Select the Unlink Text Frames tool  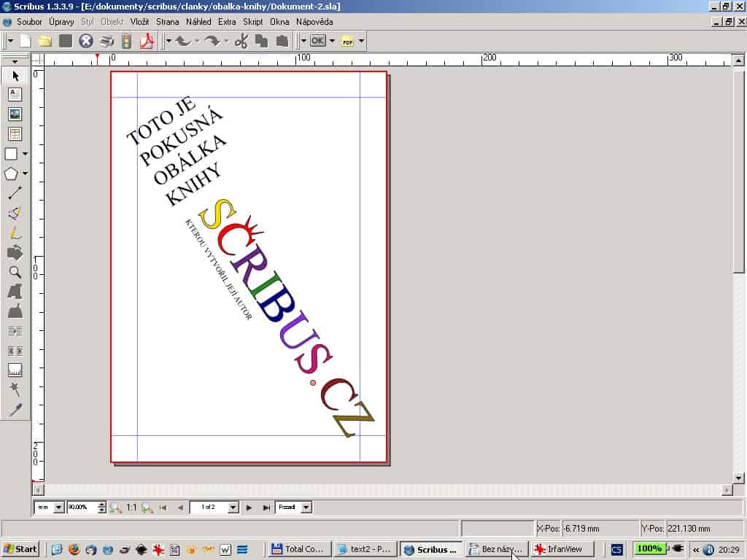point(15,351)
